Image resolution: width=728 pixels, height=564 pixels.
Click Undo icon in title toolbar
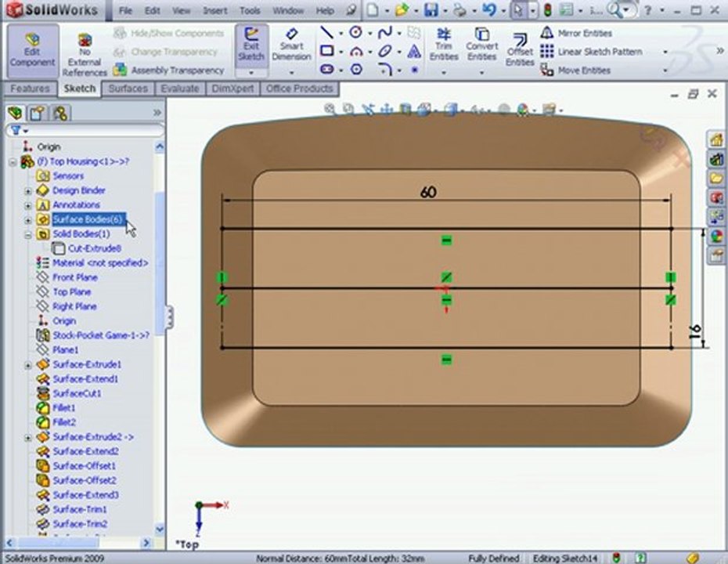click(x=489, y=9)
